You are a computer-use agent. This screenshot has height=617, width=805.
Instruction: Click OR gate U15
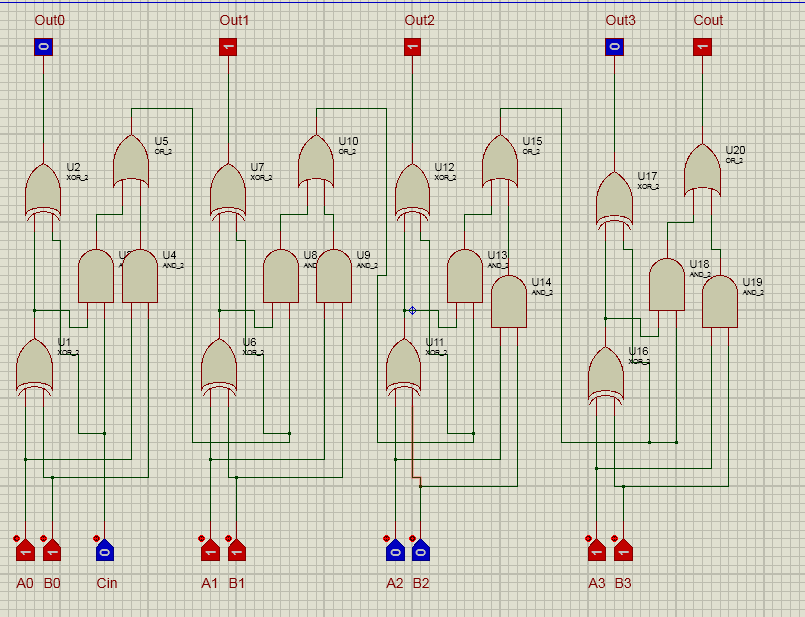tap(500, 160)
